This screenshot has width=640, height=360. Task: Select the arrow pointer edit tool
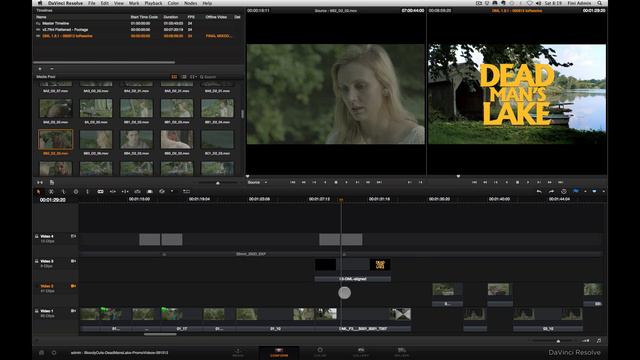click(x=39, y=191)
